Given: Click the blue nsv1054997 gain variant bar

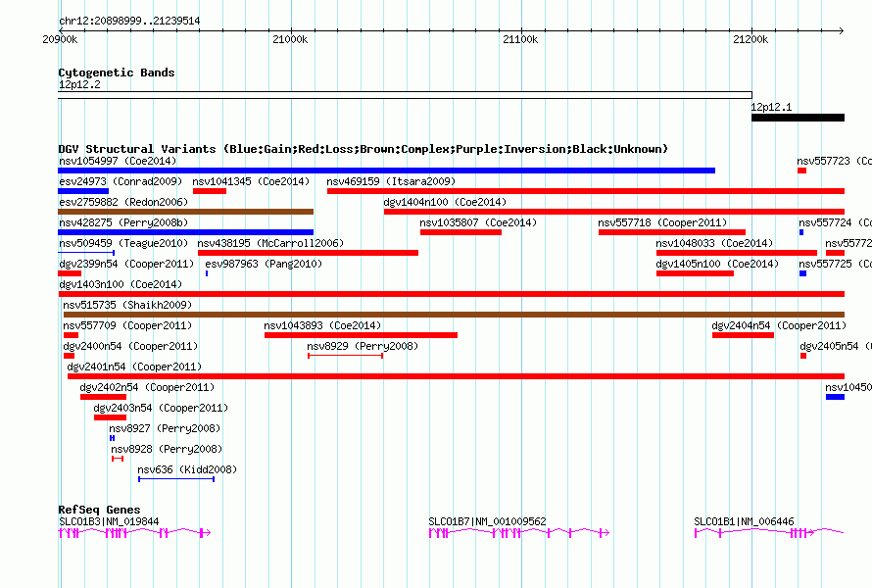Looking at the screenshot, I should point(386,171).
